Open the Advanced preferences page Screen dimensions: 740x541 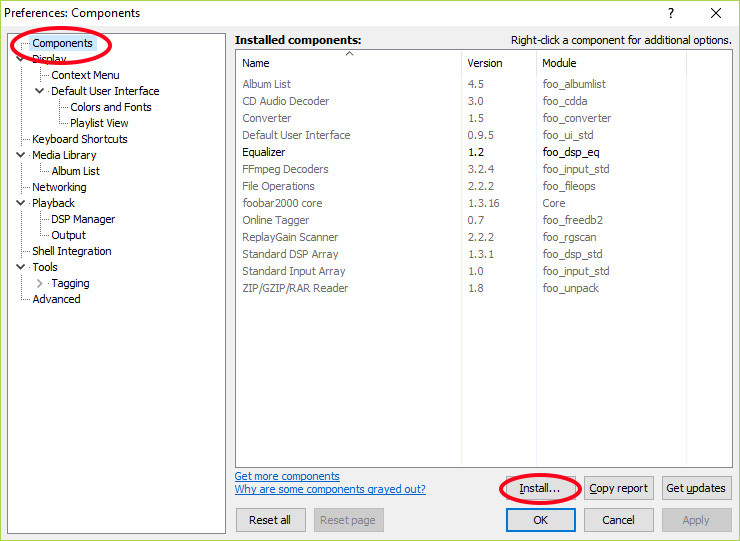pyautogui.click(x=56, y=299)
